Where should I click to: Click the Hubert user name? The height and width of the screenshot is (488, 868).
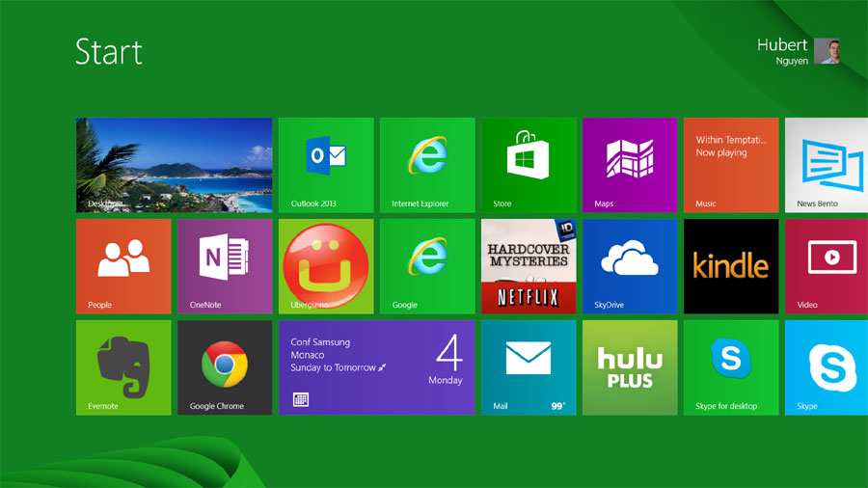click(x=782, y=44)
